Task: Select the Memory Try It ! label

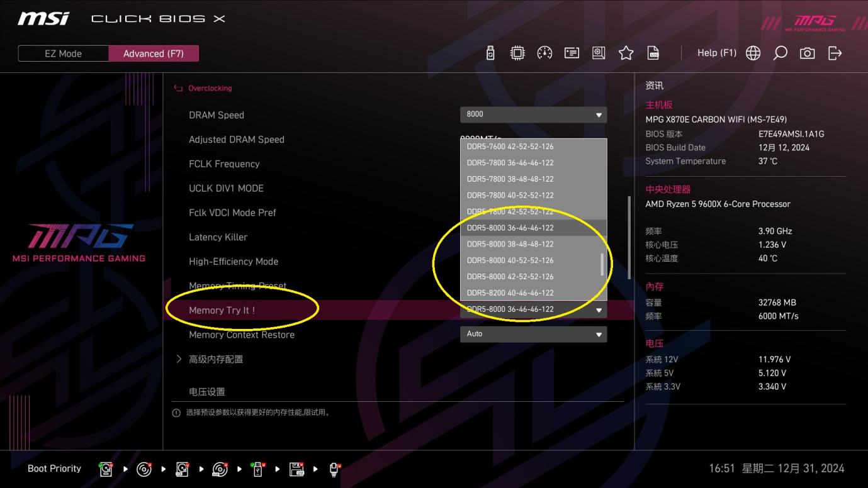Action: coord(222,310)
